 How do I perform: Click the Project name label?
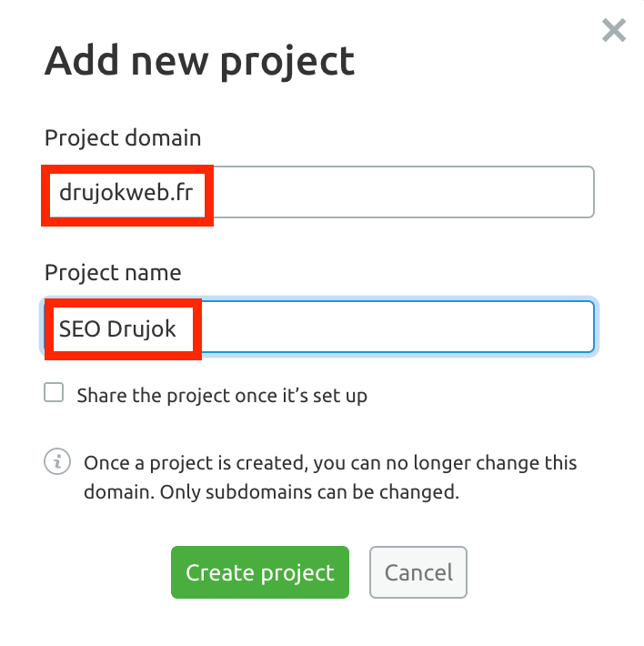click(113, 272)
